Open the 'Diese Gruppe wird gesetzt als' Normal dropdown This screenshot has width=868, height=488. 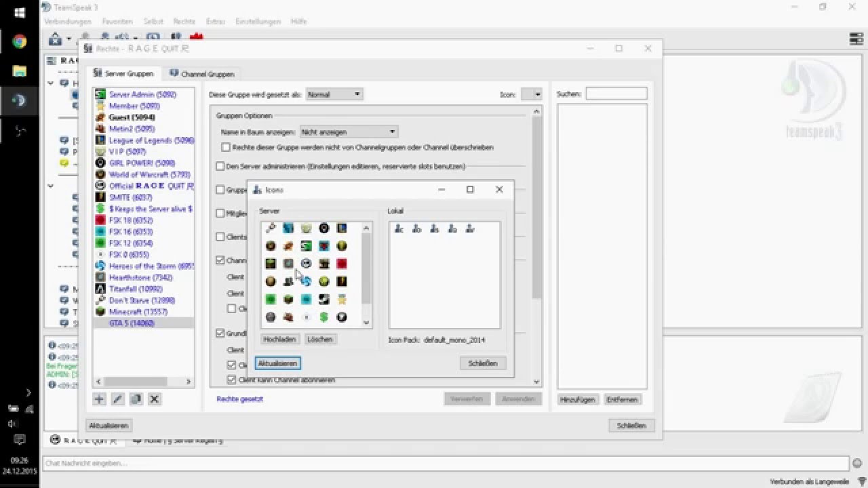pyautogui.click(x=334, y=94)
